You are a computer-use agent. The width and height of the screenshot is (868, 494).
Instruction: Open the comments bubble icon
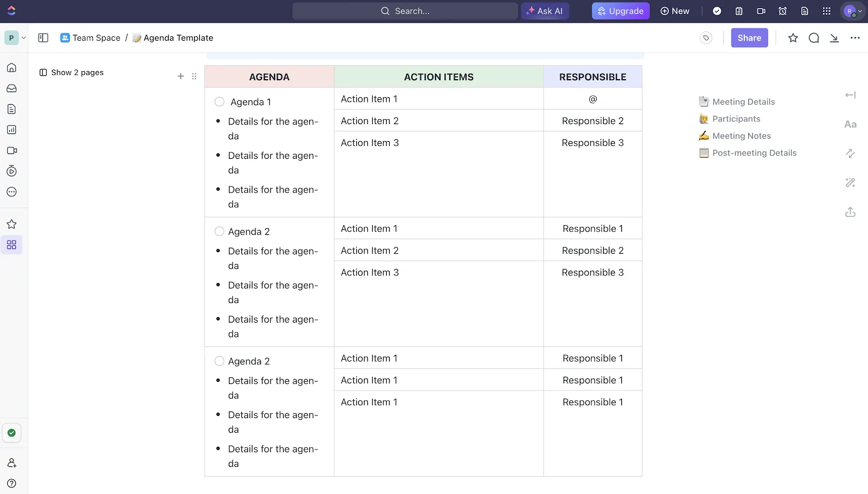coord(814,38)
